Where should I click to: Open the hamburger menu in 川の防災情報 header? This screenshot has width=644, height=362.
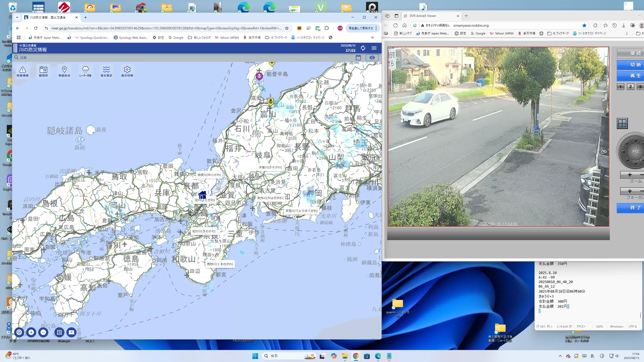[x=374, y=48]
